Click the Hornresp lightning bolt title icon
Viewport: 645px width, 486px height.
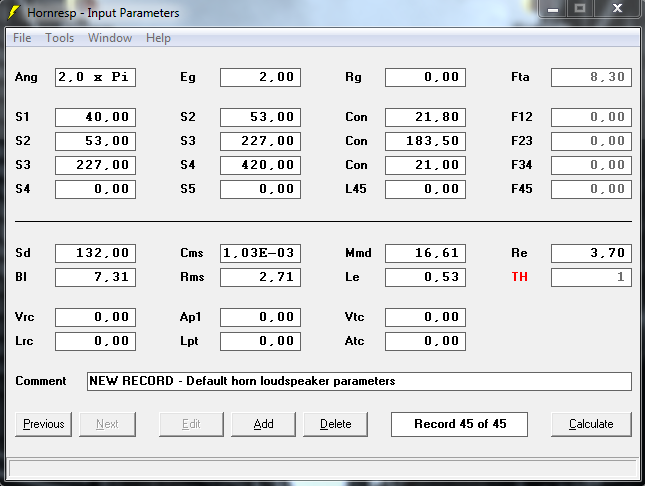coord(14,12)
